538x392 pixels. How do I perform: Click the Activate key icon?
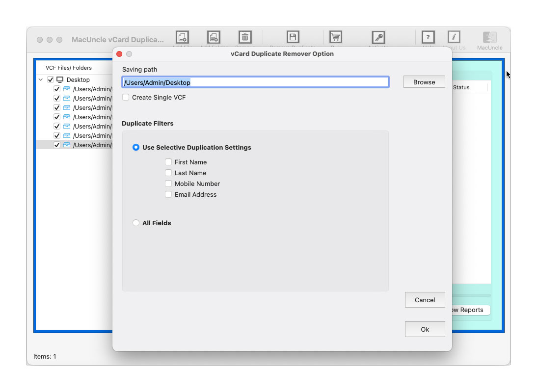tap(378, 37)
